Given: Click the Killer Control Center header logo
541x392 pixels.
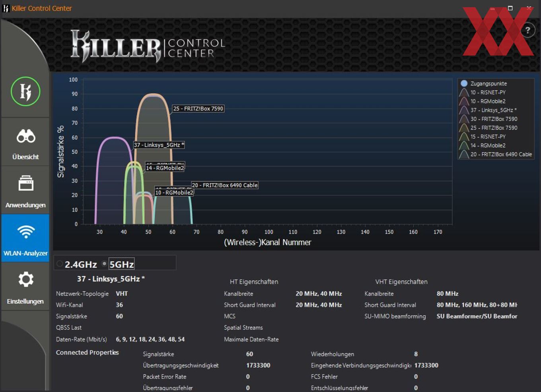Looking at the screenshot, I should pyautogui.click(x=148, y=46).
